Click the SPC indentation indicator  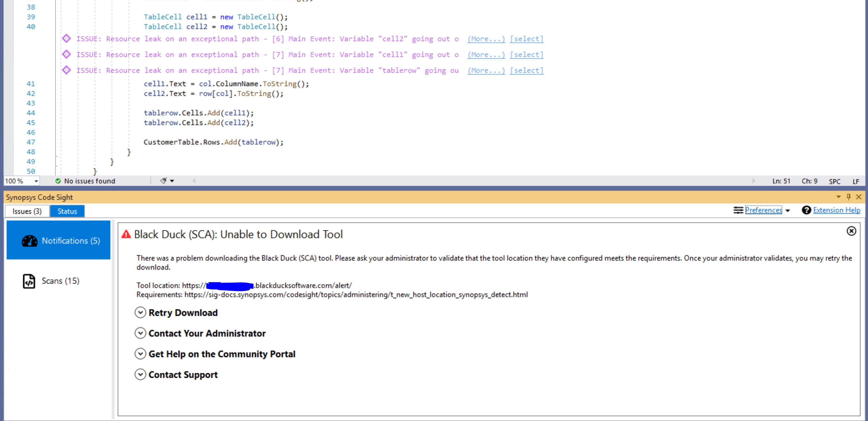[x=834, y=181]
